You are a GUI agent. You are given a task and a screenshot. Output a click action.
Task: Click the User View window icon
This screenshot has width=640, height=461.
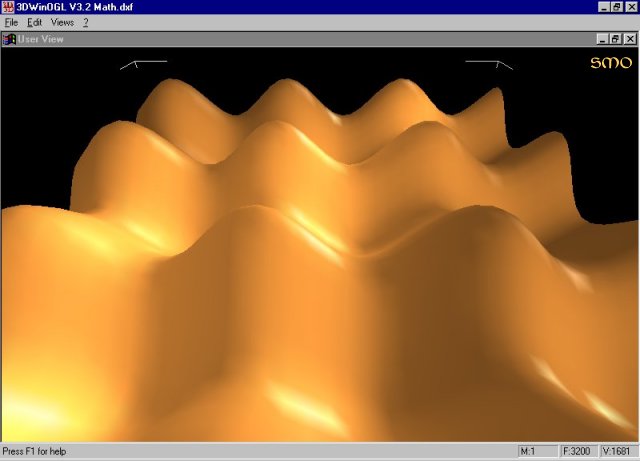pyautogui.click(x=9, y=39)
